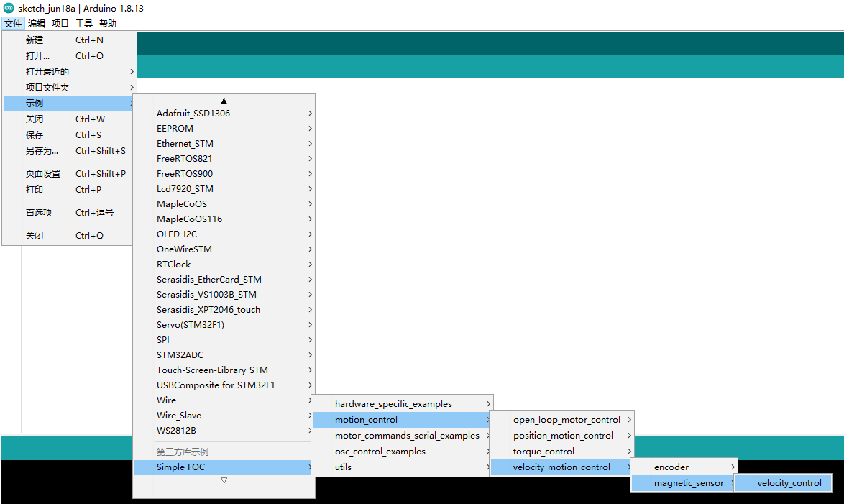The height and width of the screenshot is (504, 844).
Task: Open encoder submenu
Action: (x=684, y=467)
